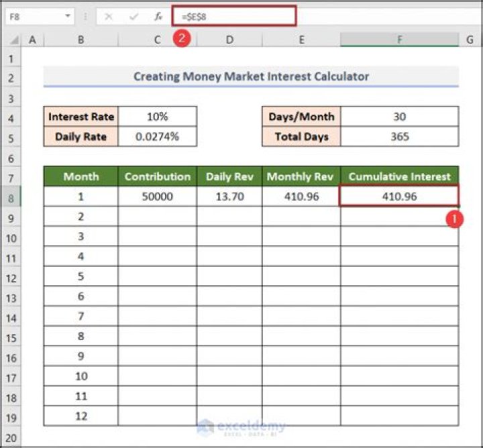Click the Name Box showing F8
Viewport: 483px width, 448px height.
tap(34, 16)
